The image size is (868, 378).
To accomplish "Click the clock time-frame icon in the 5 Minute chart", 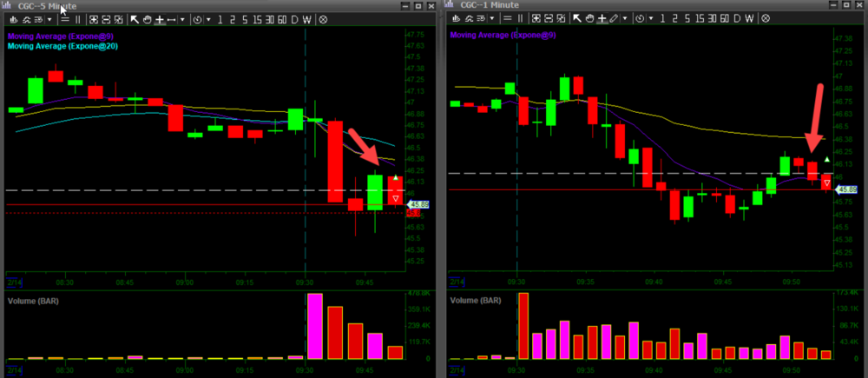I will (x=197, y=19).
